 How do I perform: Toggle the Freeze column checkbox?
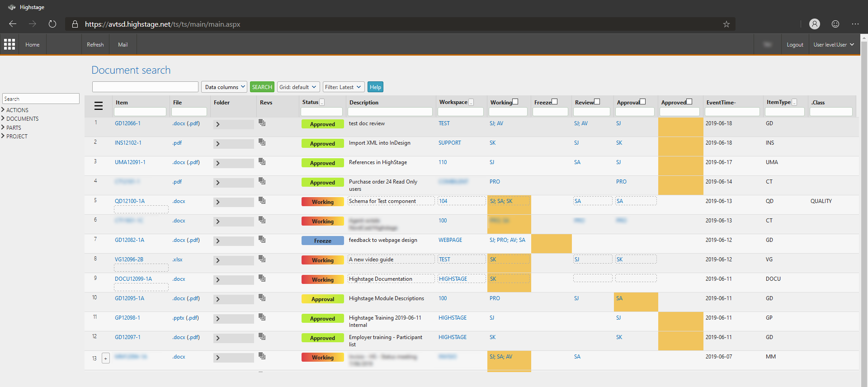(555, 102)
